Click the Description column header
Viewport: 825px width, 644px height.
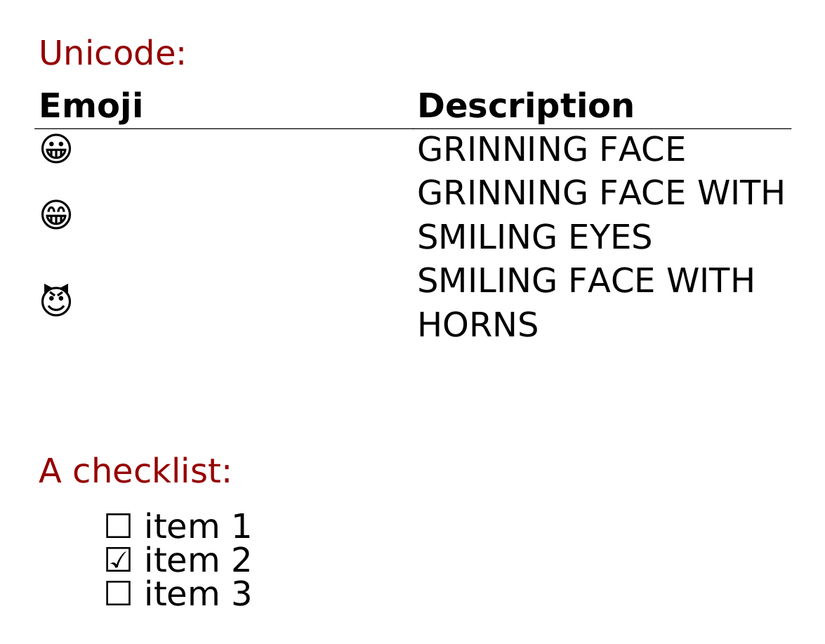tap(525, 107)
